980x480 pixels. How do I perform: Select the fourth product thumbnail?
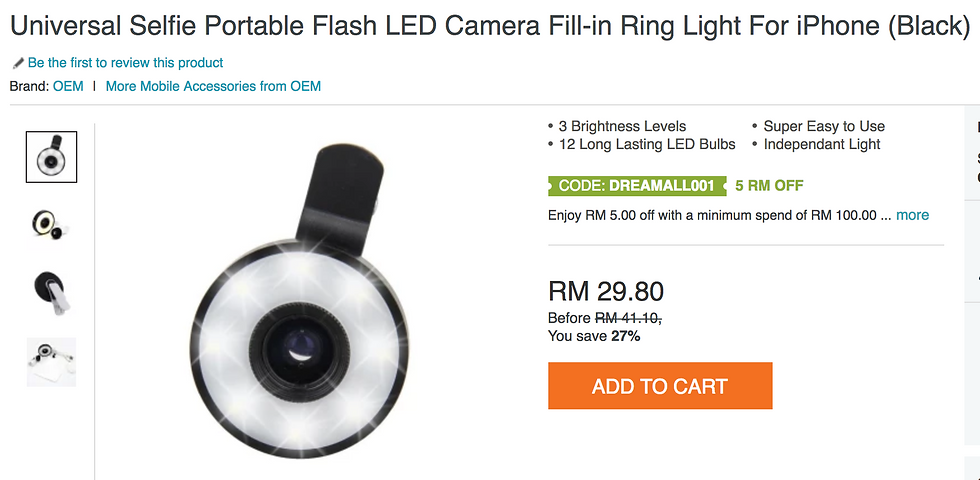point(51,361)
